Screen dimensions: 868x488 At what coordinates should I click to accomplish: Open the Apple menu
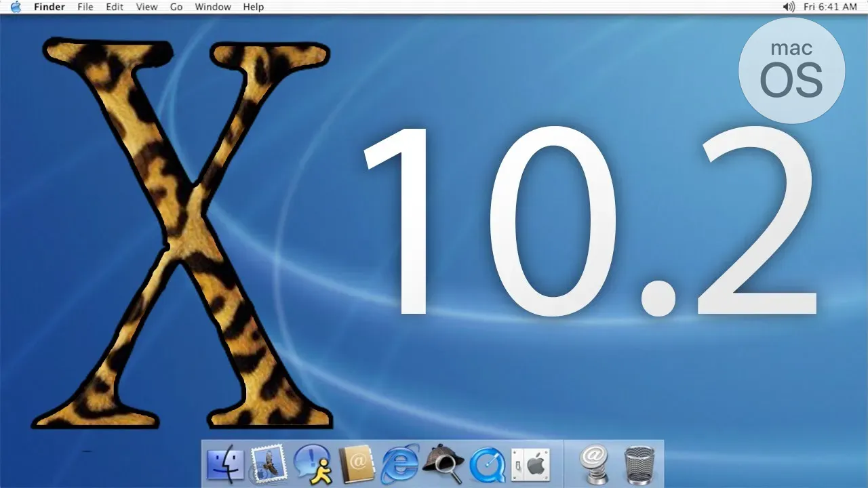click(x=16, y=7)
